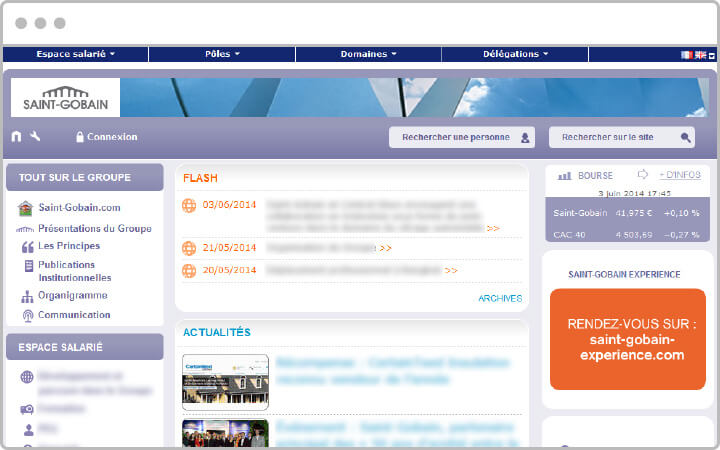
Task: Focus the Rechercher sur le site field
Action: point(622,137)
